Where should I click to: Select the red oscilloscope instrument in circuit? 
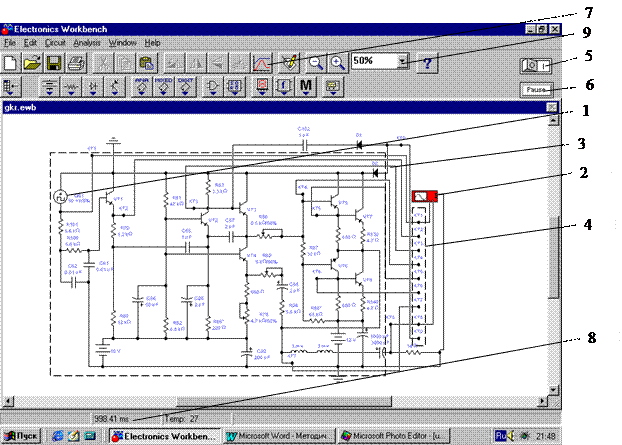pos(425,196)
